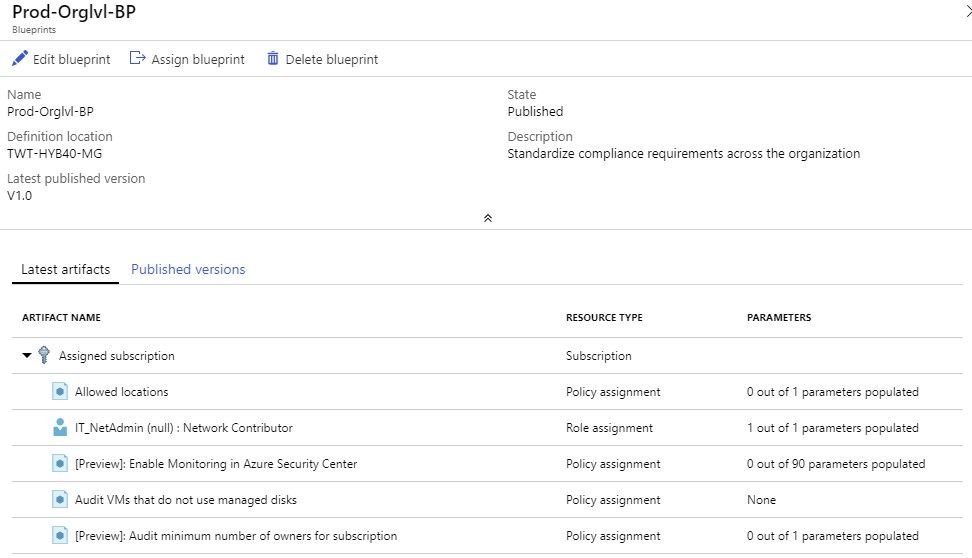Open Audit VMs managed disks artifact

click(x=185, y=500)
